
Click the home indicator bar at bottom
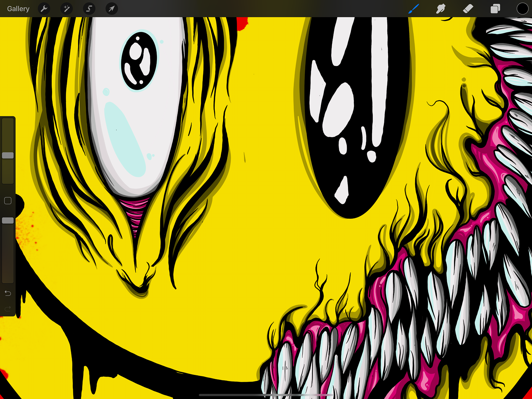265,395
